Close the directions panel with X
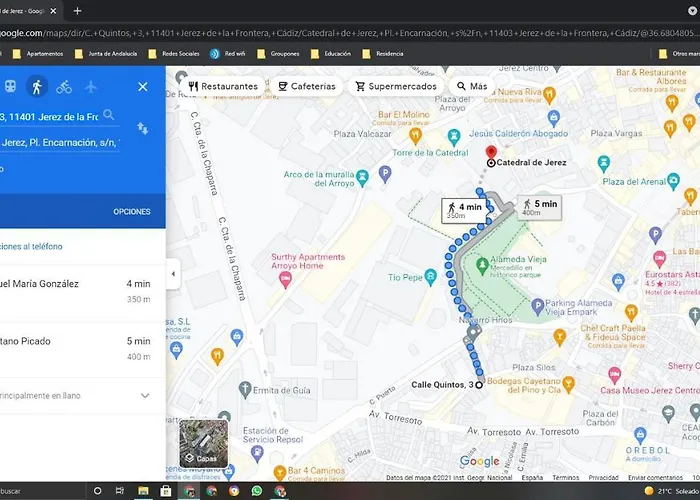The height and width of the screenshot is (500, 700). (x=142, y=87)
